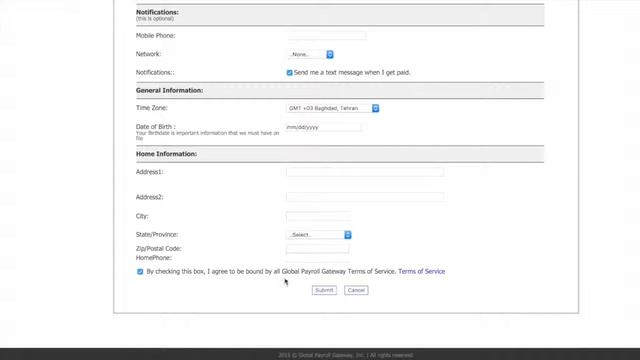The image size is (640, 360).
Task: Click the Mobile Phone input field
Action: point(326,36)
